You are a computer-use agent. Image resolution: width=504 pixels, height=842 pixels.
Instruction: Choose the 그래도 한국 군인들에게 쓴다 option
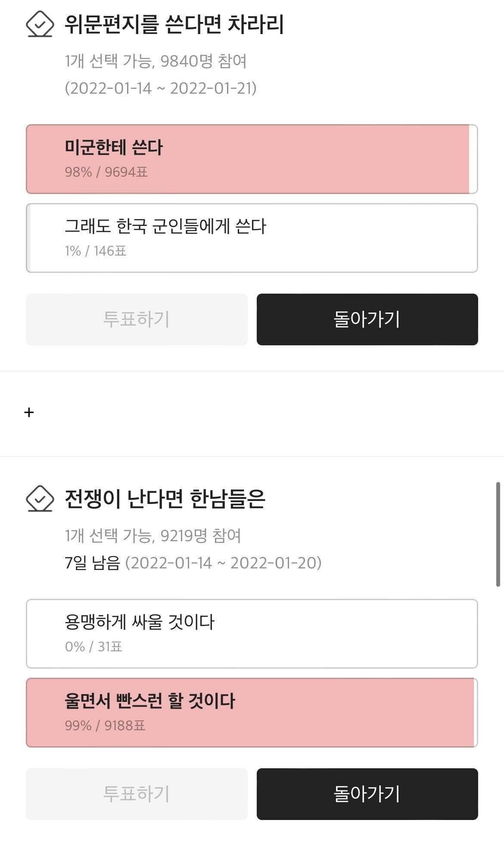(252, 238)
